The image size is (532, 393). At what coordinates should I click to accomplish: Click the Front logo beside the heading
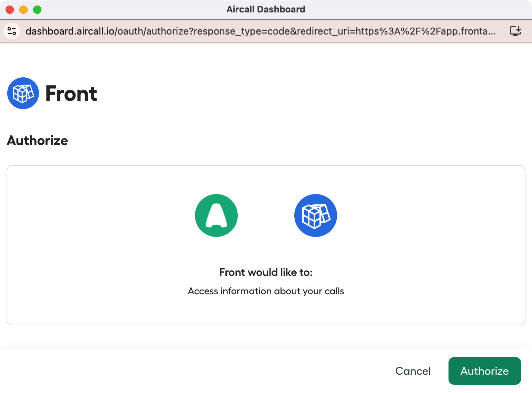pyautogui.click(x=23, y=93)
